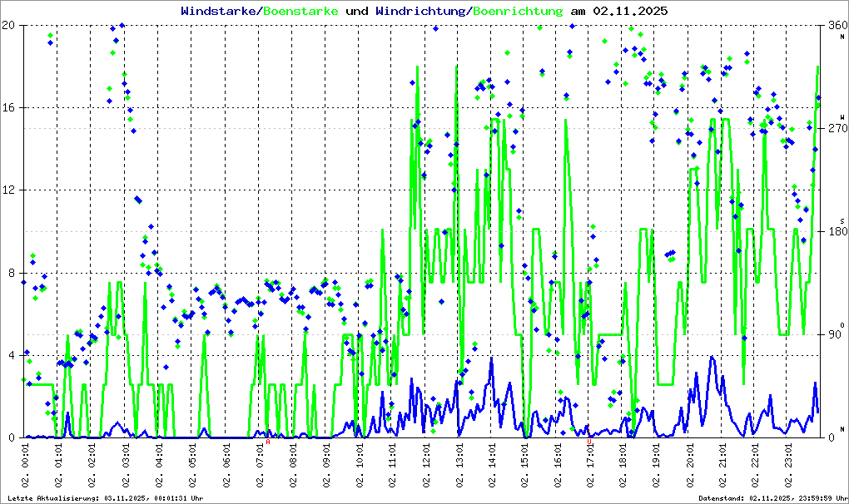Screen dimensions: 849x504
Task: Click the right axis value 270
Action: coord(837,128)
